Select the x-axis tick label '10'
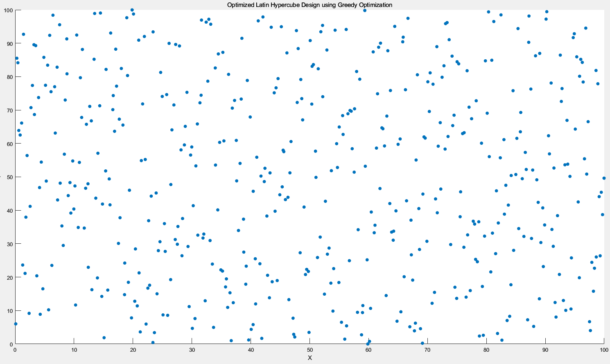Image resolution: width=610 pixels, height=364 pixels. (x=74, y=351)
